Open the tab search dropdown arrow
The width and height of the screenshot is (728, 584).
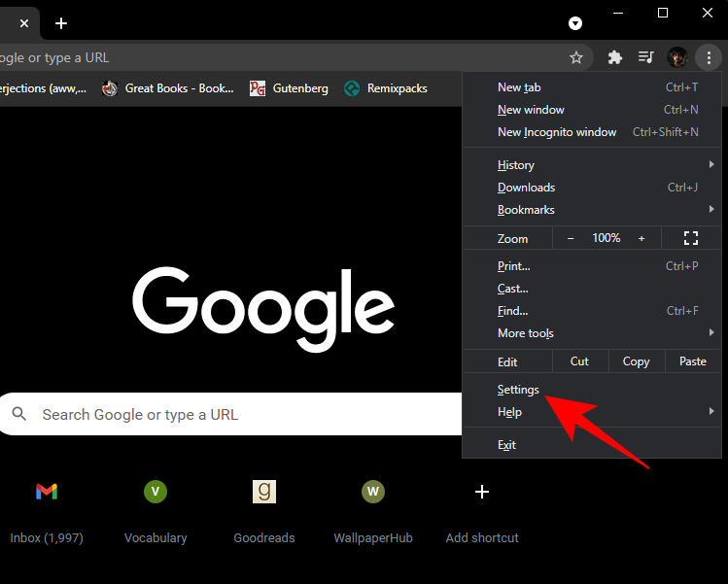(575, 22)
